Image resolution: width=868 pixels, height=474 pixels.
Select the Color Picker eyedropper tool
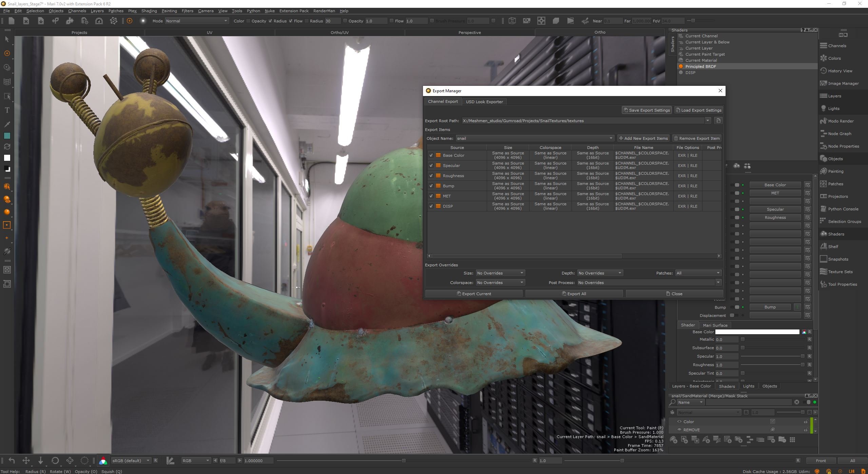click(7, 124)
